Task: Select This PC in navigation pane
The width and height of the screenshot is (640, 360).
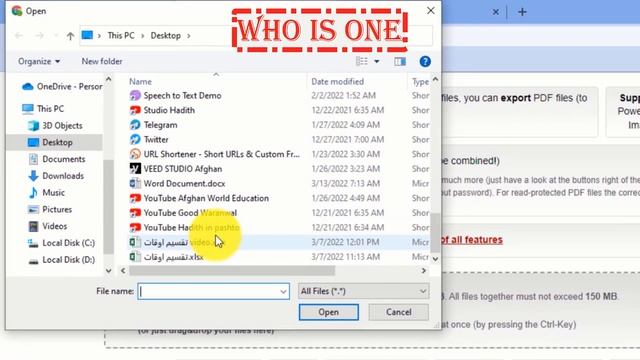Action: tap(43, 109)
